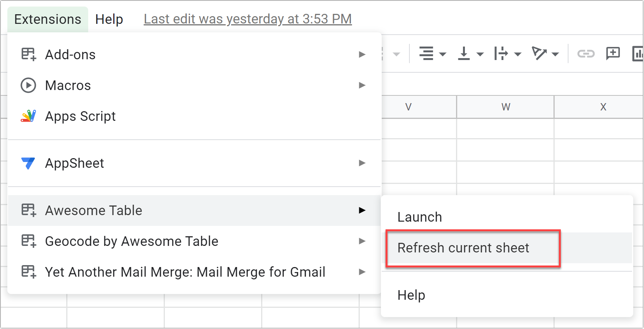
Task: Click the text rotation toolbar icon
Action: (x=539, y=53)
